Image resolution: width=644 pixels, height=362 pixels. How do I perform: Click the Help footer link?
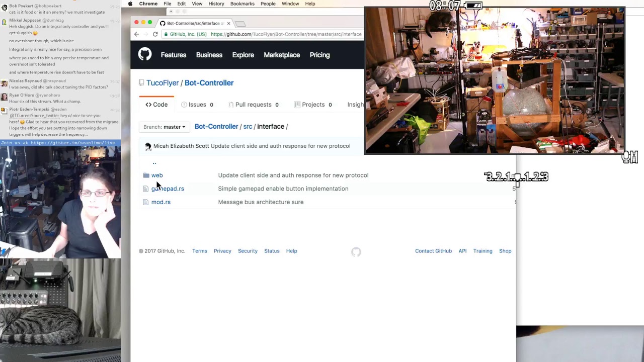tap(292, 251)
